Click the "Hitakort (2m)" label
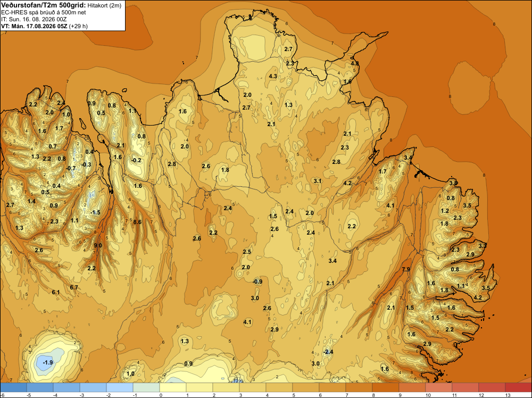The width and height of the screenshot is (532, 398). [x=104, y=5]
